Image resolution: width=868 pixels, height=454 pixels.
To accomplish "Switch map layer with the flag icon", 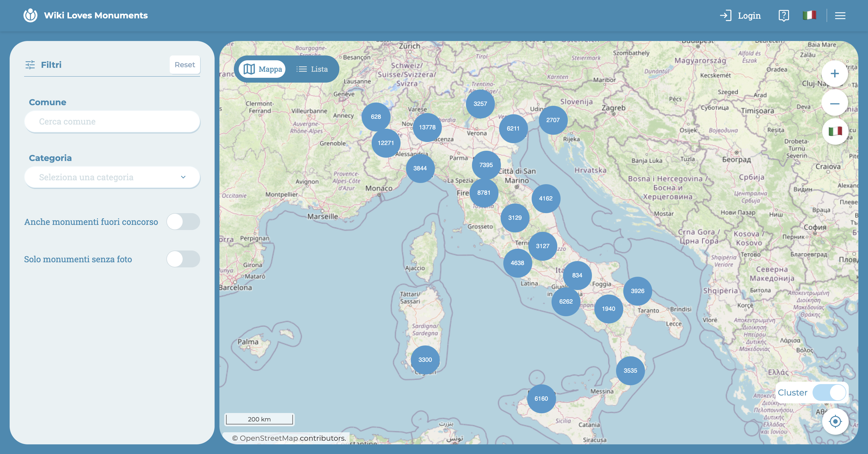I will point(835,131).
